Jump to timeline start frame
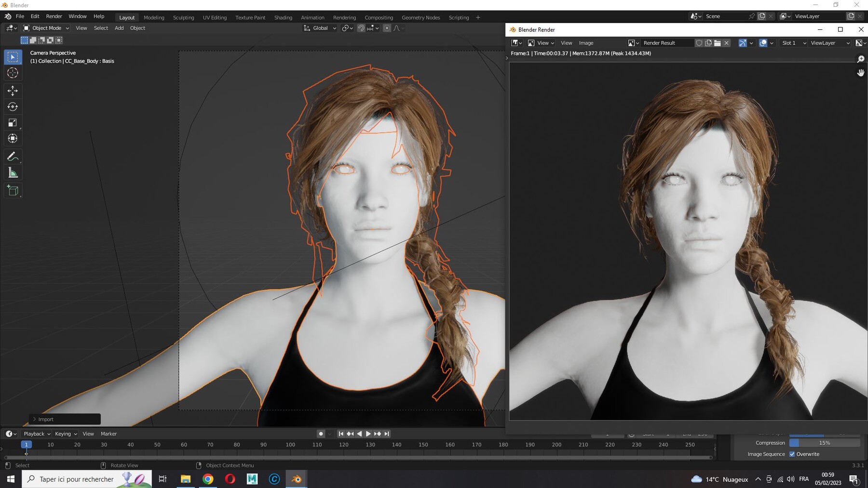Image resolution: width=868 pixels, height=488 pixels. (x=341, y=434)
